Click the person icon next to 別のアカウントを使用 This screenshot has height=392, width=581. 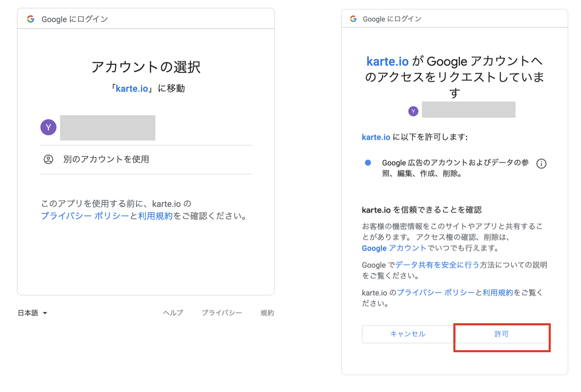tap(48, 160)
